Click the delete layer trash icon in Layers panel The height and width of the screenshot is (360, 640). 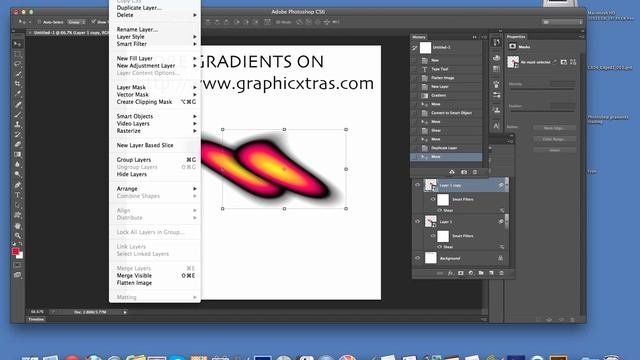click(x=501, y=273)
